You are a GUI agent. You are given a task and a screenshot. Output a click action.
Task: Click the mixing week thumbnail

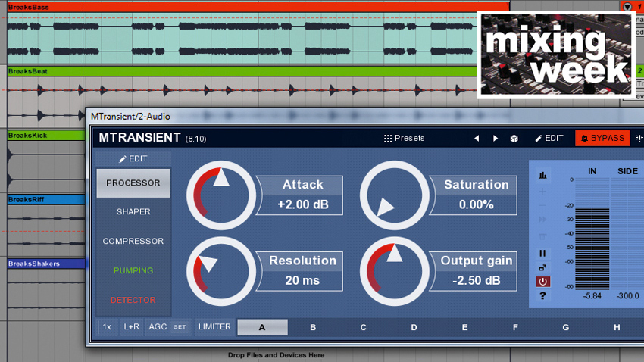click(x=556, y=55)
